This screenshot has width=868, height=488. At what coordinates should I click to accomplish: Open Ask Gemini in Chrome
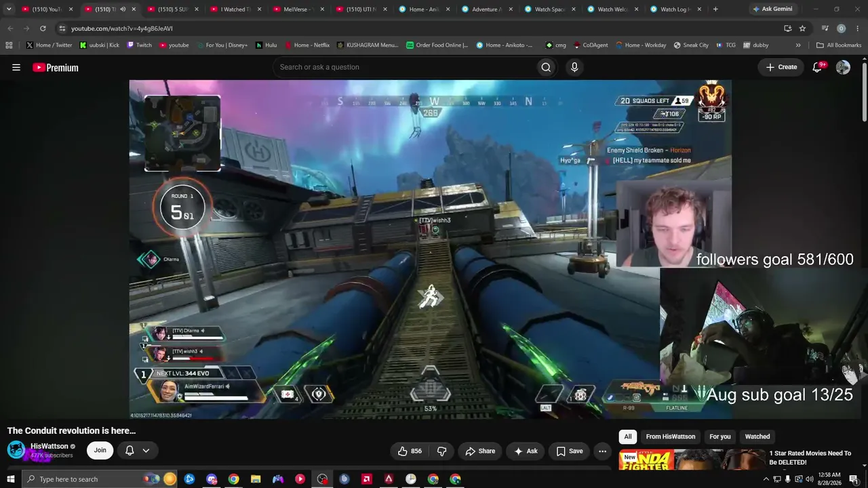click(x=772, y=9)
